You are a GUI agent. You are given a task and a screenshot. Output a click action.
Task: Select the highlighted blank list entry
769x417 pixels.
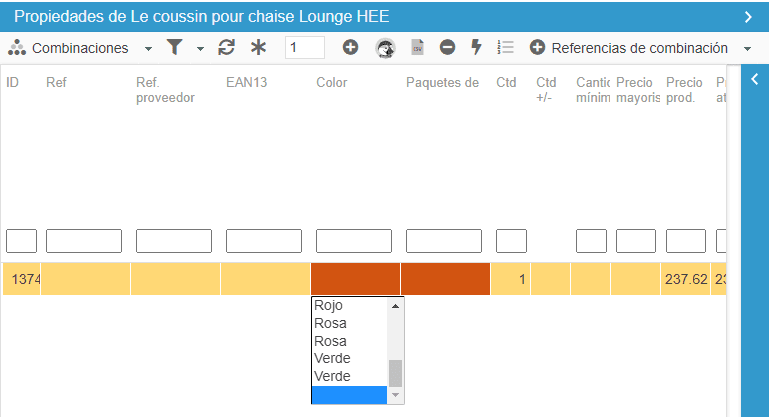[x=348, y=394]
